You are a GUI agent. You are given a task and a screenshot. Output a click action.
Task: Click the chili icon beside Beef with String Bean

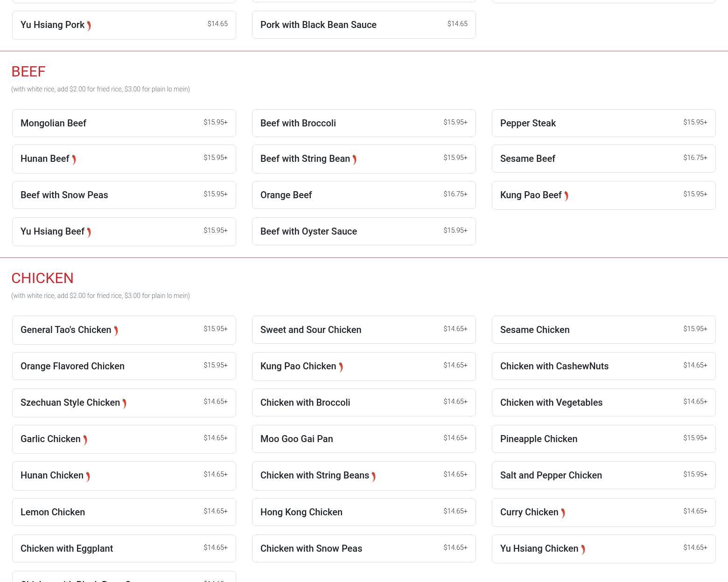355,159
